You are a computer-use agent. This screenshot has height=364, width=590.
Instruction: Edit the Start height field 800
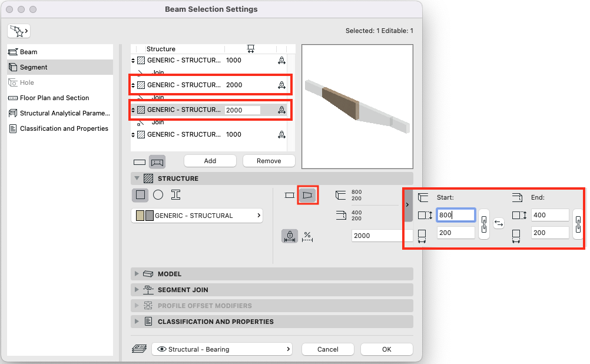(x=456, y=215)
